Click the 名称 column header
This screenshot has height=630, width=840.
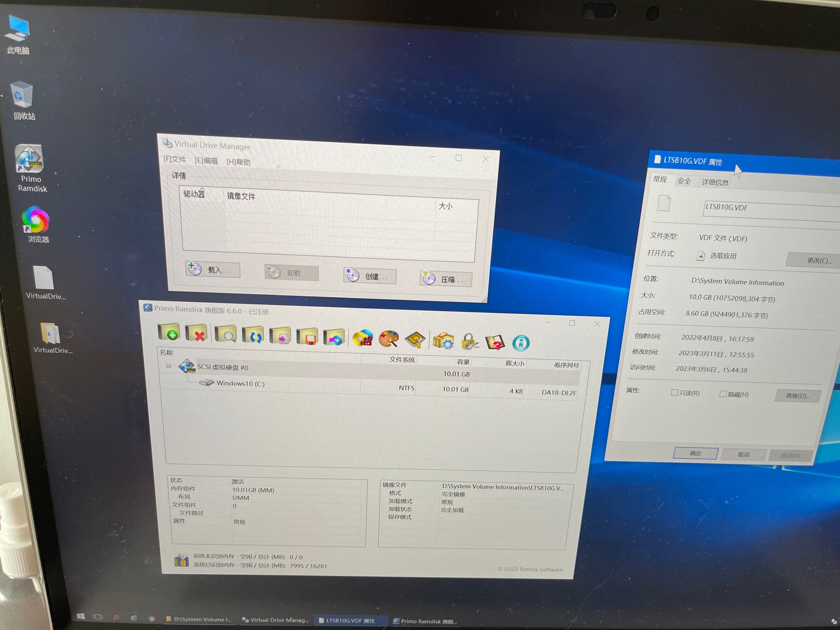166,352
